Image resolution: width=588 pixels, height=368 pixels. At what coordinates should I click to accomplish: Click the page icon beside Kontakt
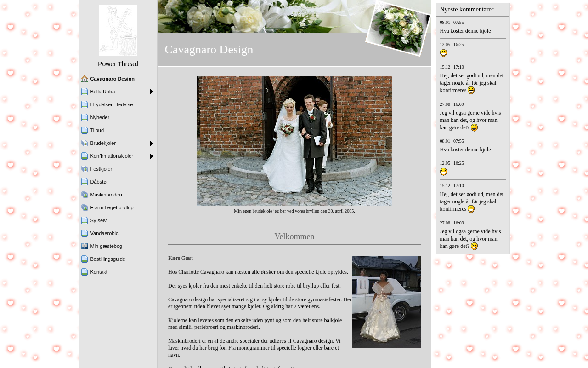[85, 272]
